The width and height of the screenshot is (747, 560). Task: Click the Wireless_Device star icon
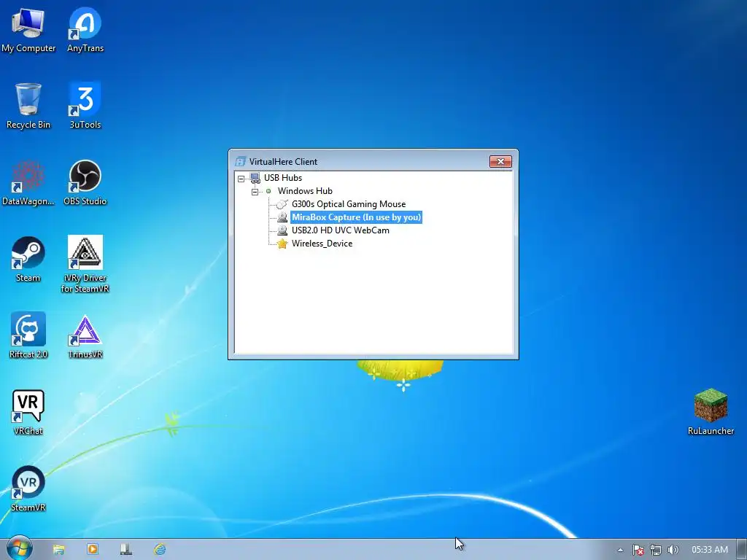(x=282, y=244)
